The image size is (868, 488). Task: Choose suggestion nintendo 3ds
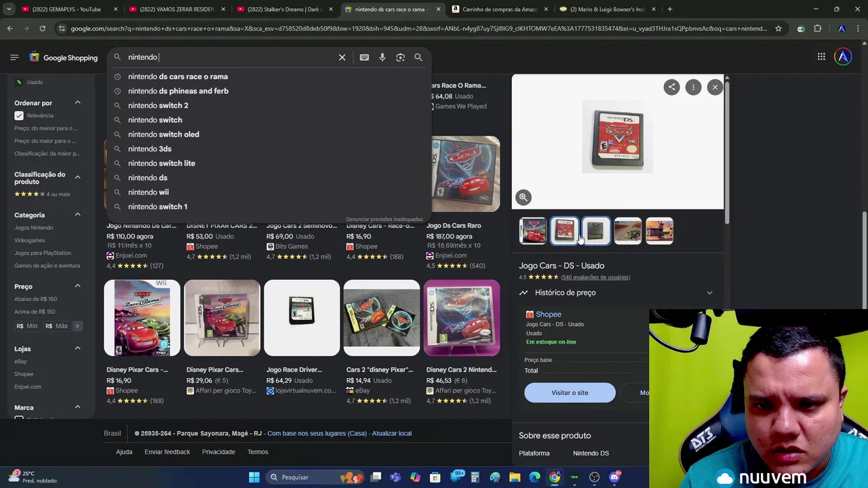point(150,149)
